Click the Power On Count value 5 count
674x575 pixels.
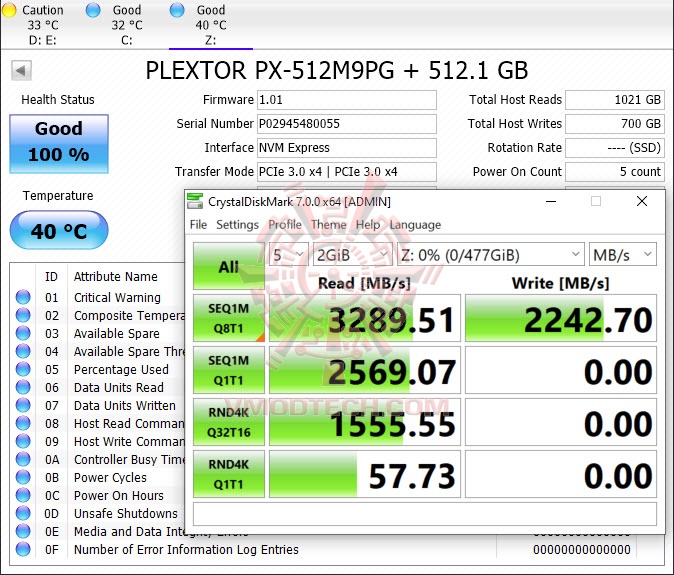tap(615, 172)
